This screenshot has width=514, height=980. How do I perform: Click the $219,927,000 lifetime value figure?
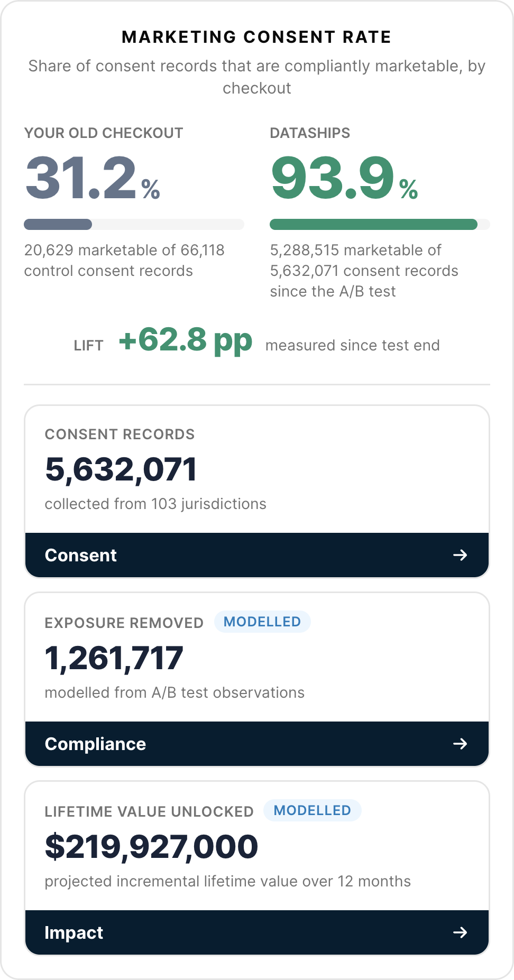click(x=151, y=847)
